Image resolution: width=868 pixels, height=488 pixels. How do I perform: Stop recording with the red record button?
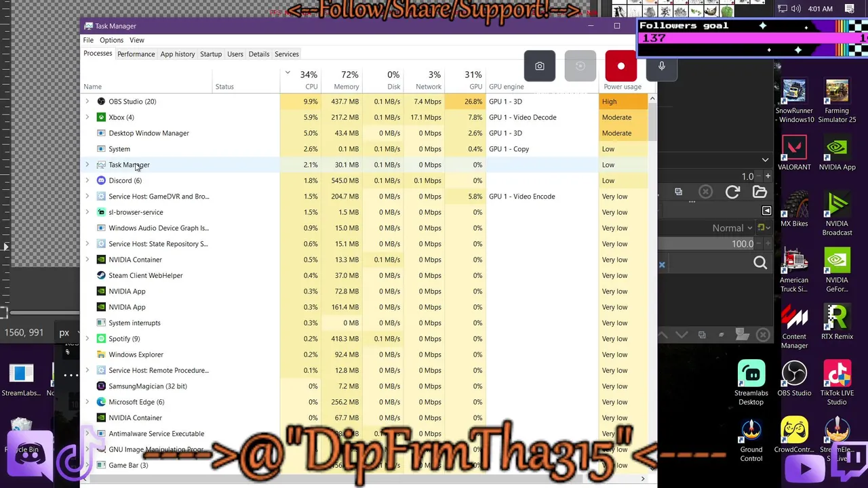click(x=620, y=66)
